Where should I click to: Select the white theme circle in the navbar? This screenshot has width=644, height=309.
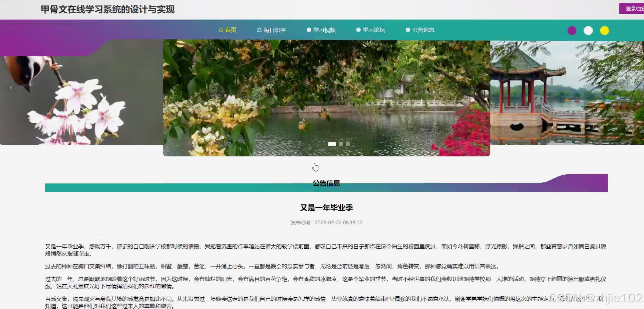pos(588,31)
